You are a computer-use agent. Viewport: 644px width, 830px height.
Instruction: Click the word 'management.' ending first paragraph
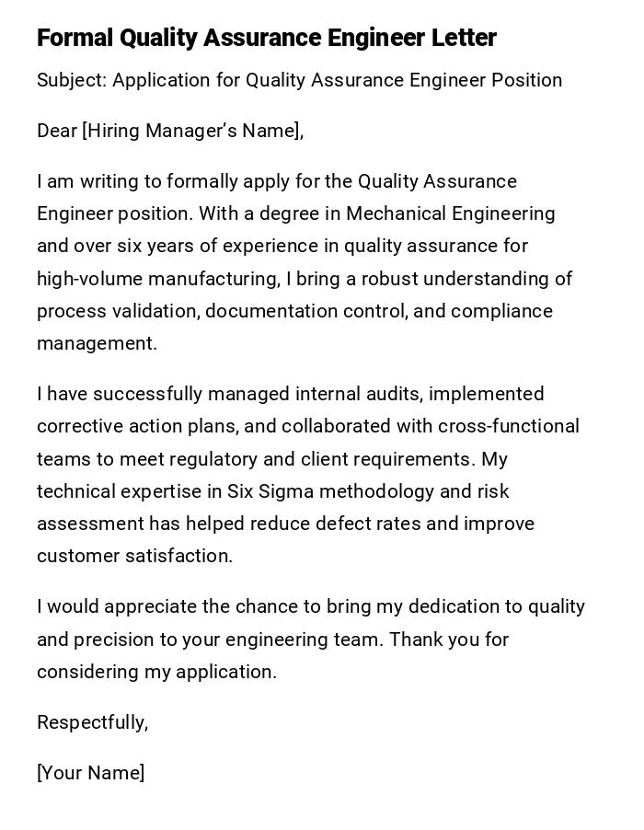pos(97,343)
